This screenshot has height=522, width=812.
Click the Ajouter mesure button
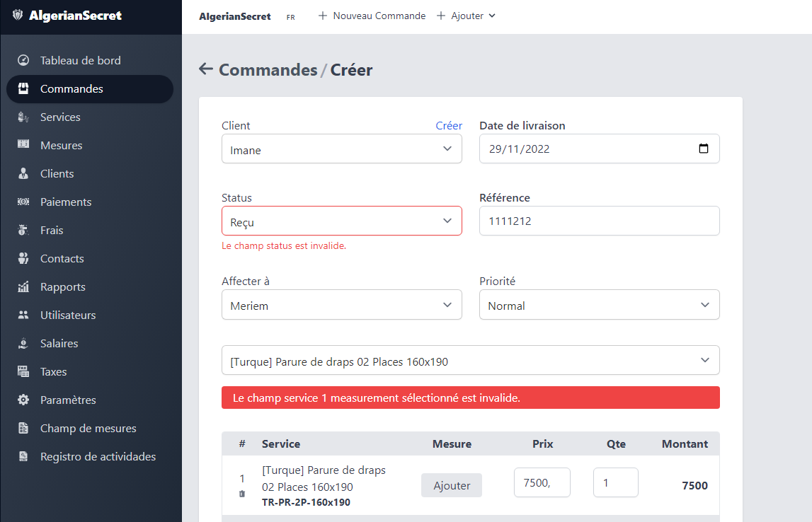pyautogui.click(x=452, y=485)
